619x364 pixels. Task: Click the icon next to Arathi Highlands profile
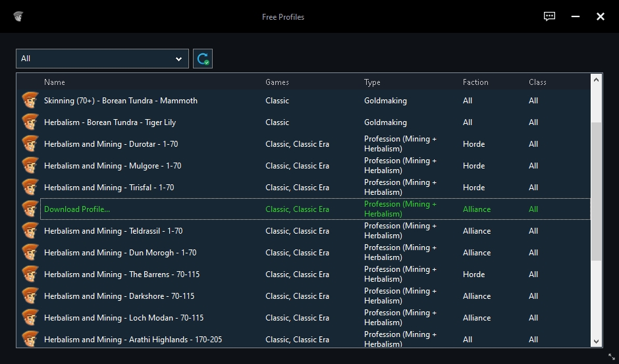click(x=30, y=339)
